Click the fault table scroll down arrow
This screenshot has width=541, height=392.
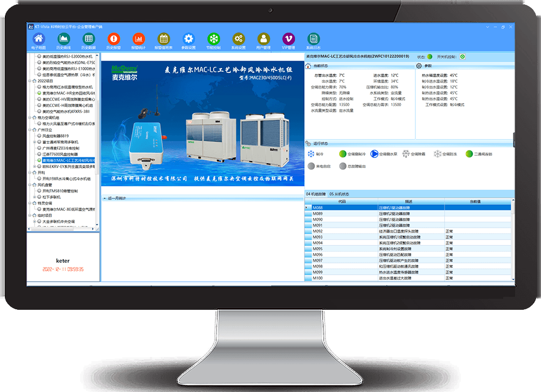[x=513, y=279]
